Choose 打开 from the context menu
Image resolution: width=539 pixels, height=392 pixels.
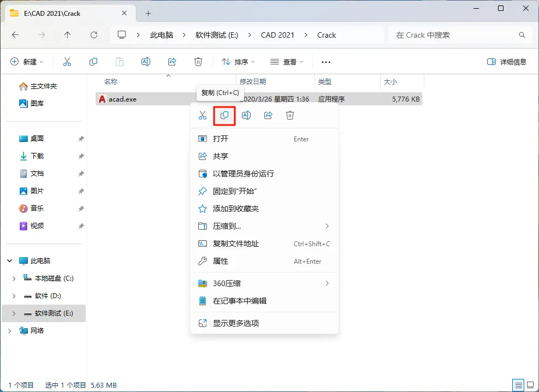point(264,139)
